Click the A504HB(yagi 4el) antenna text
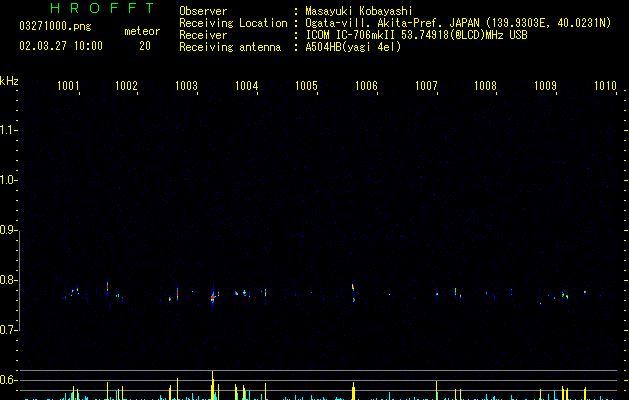Viewport: 629px width, 400px height. (x=353, y=47)
